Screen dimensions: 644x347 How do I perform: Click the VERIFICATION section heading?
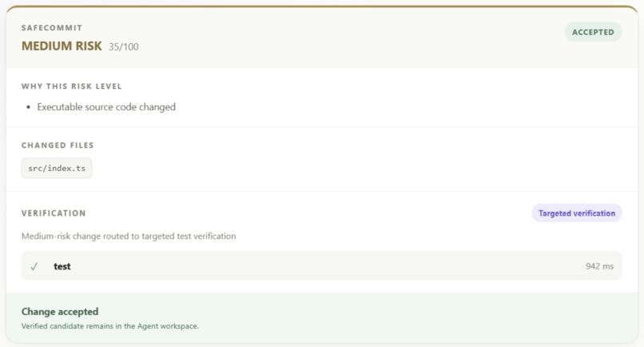coord(54,213)
